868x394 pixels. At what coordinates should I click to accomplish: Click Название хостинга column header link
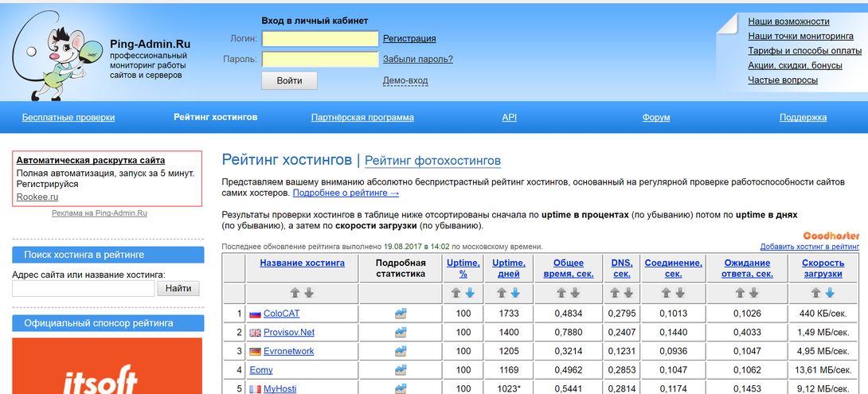(x=303, y=263)
